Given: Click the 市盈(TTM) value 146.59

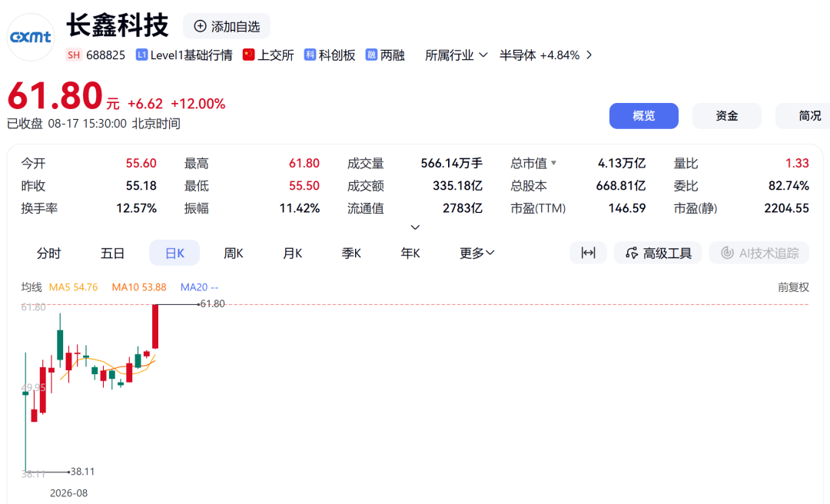Looking at the screenshot, I should (627, 208).
